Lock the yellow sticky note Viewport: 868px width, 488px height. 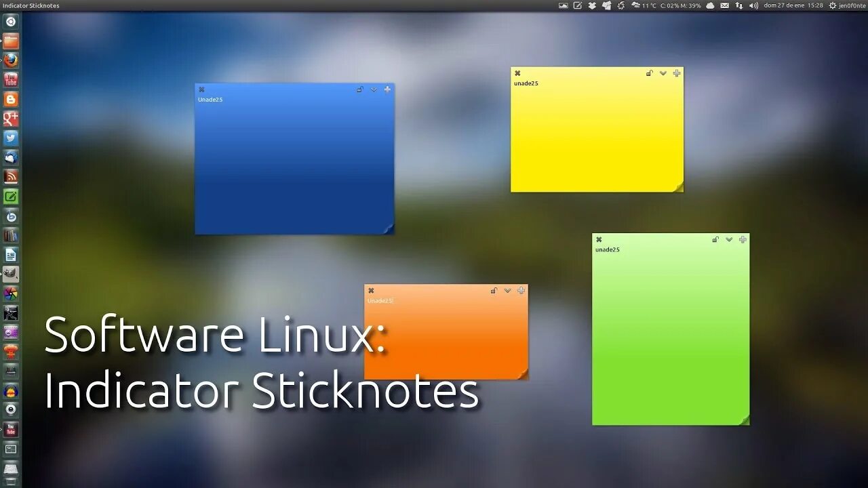(649, 73)
